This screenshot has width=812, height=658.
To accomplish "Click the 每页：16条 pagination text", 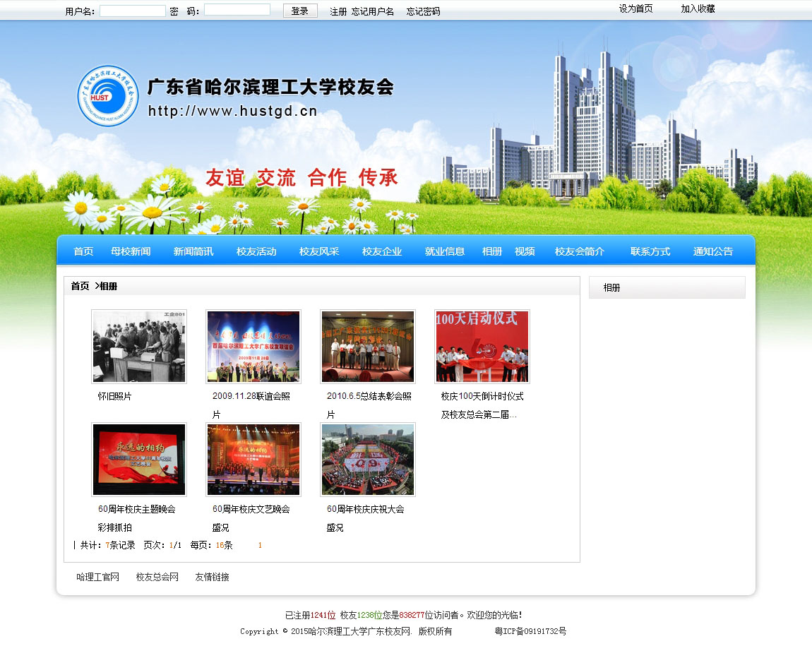I will pos(211,545).
